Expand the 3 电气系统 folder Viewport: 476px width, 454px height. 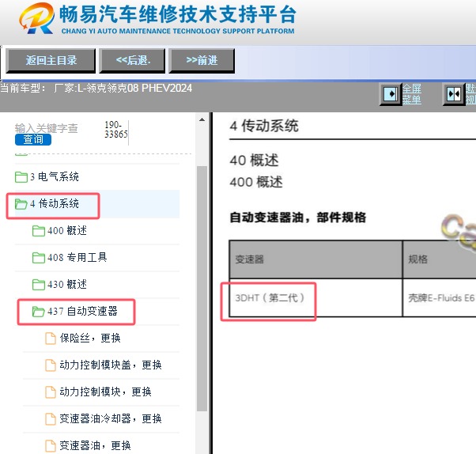[55, 176]
